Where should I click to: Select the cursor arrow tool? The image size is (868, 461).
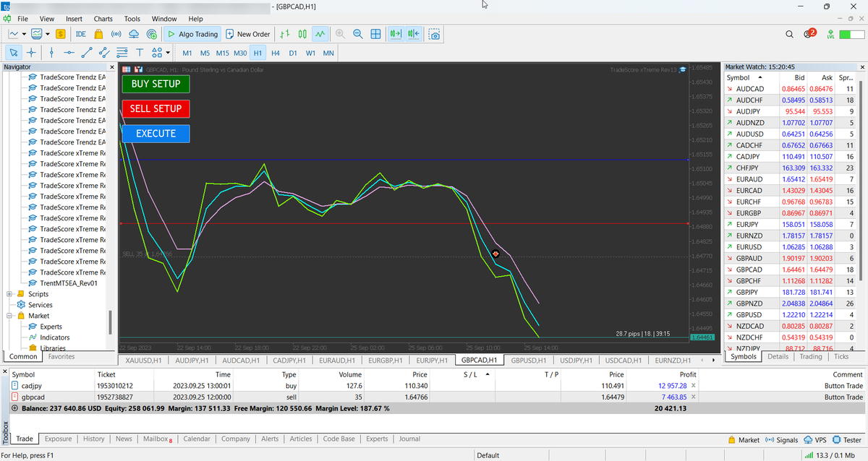tap(14, 52)
